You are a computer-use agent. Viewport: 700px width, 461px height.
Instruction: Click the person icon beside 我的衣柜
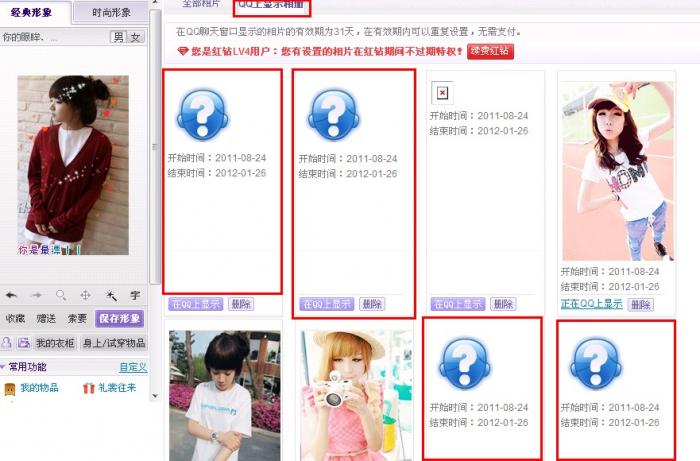click(x=7, y=343)
